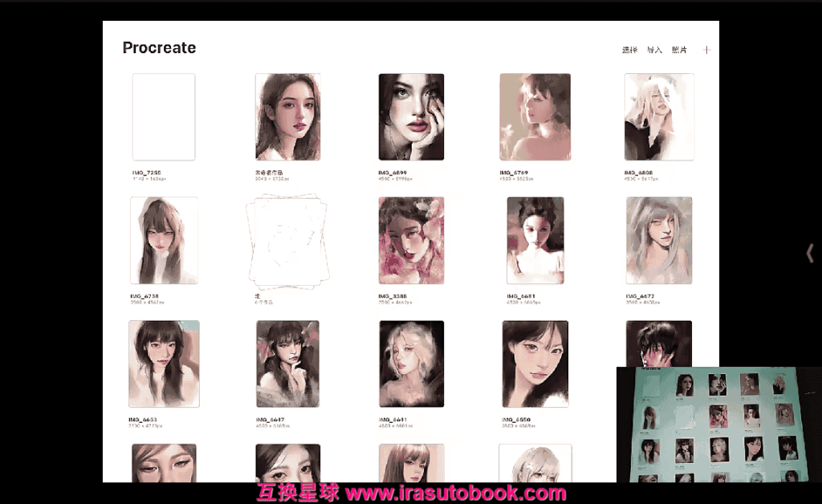Image resolution: width=822 pixels, height=504 pixels.
Task: Click the IMG_3388 file name
Action: click(393, 296)
